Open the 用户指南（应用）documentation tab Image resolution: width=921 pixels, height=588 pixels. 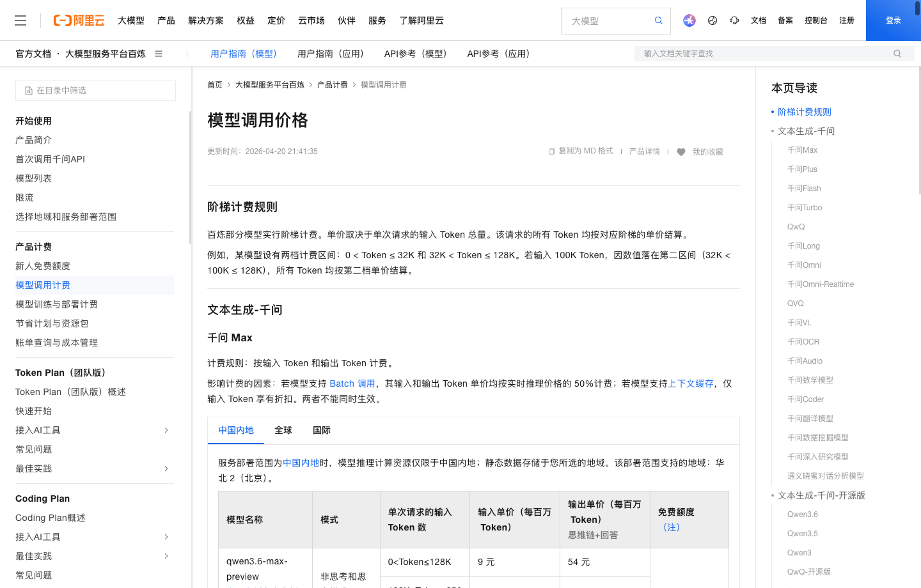331,54
